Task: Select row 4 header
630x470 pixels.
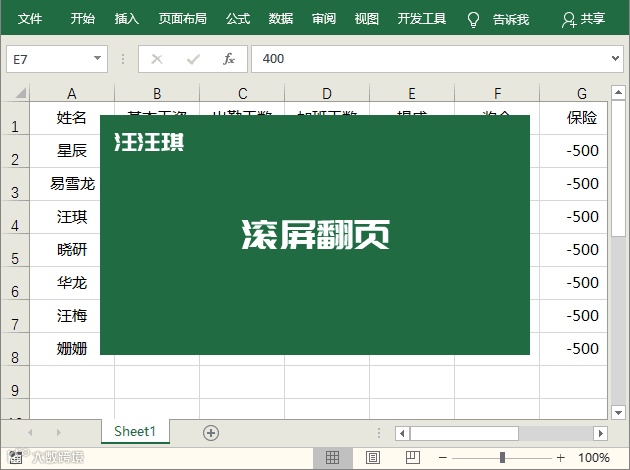Action: coord(15,217)
